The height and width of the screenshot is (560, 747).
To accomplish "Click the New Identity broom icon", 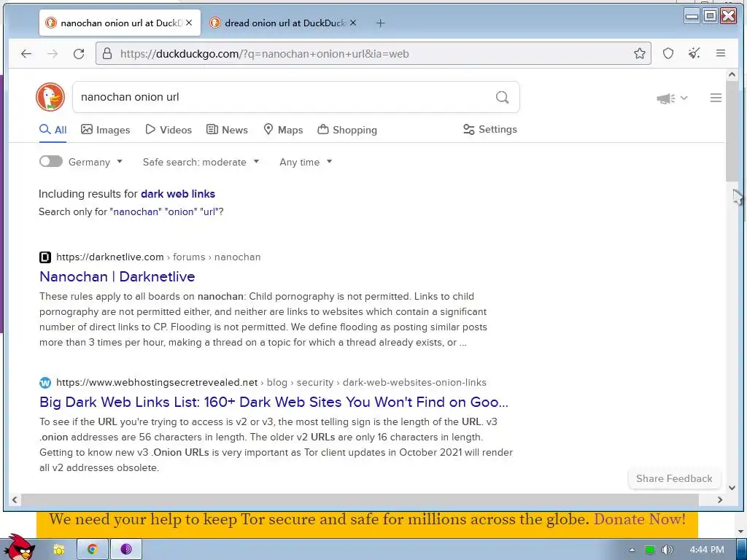I will pyautogui.click(x=694, y=53).
